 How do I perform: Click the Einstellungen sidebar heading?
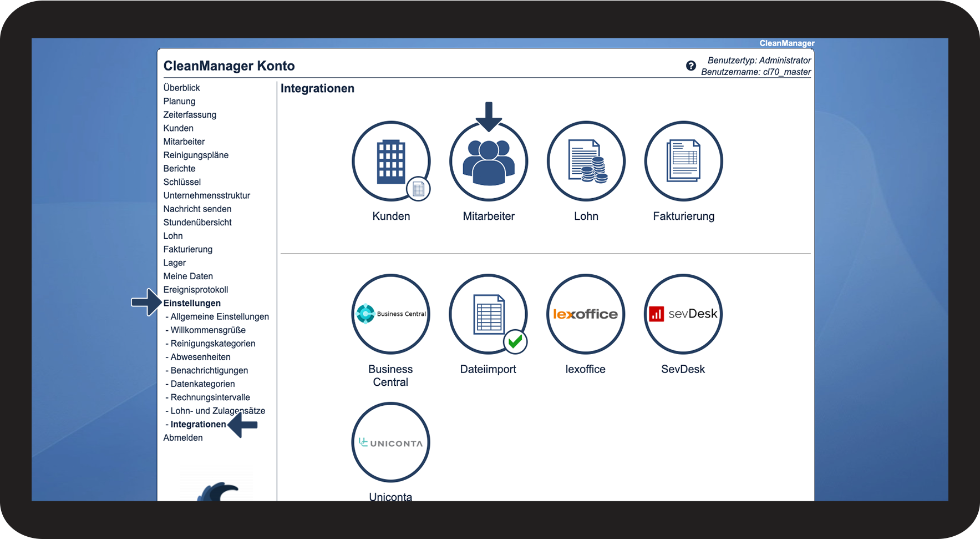192,303
